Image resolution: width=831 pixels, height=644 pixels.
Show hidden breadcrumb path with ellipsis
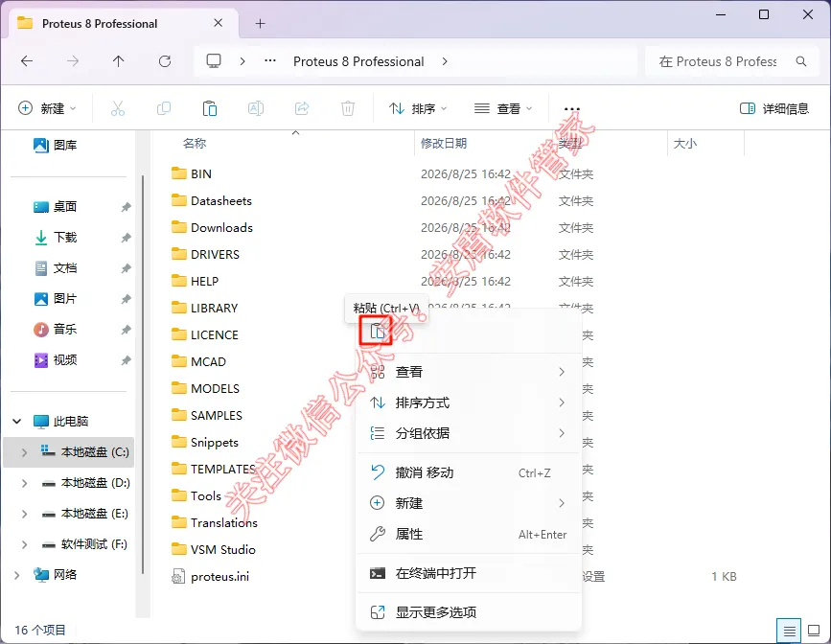click(270, 61)
